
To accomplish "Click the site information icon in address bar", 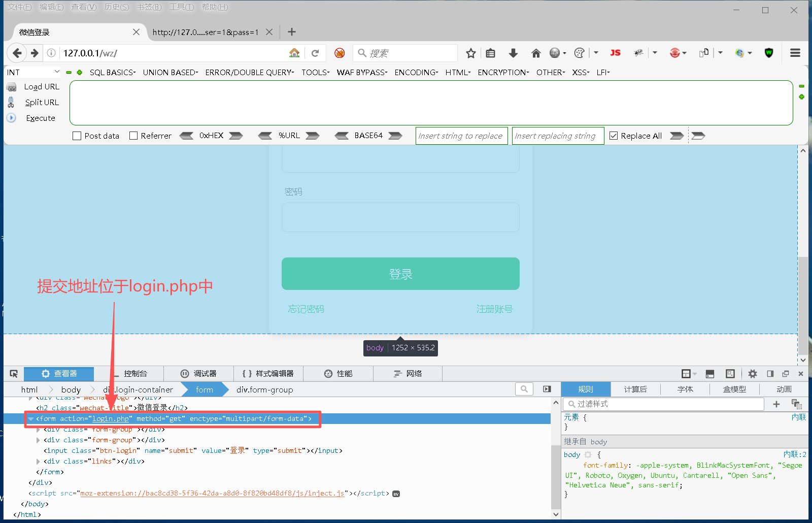I will [x=51, y=53].
